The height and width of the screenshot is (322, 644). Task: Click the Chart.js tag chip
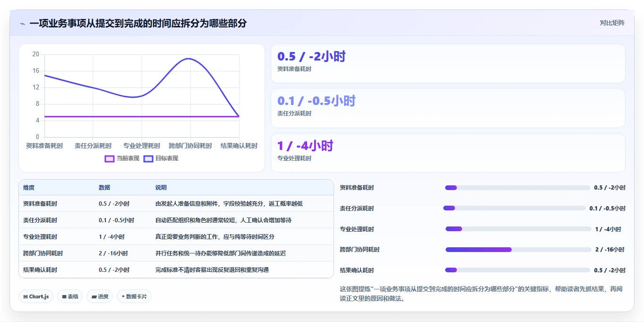click(36, 296)
